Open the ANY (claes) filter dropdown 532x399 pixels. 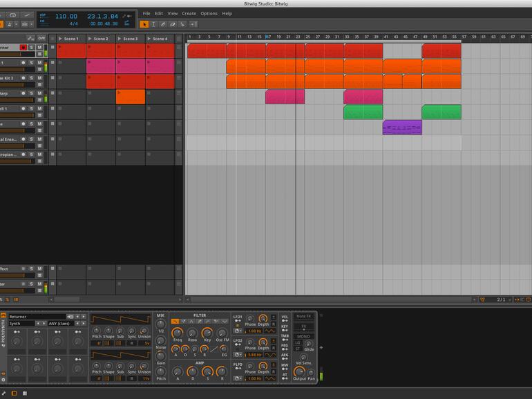point(61,323)
